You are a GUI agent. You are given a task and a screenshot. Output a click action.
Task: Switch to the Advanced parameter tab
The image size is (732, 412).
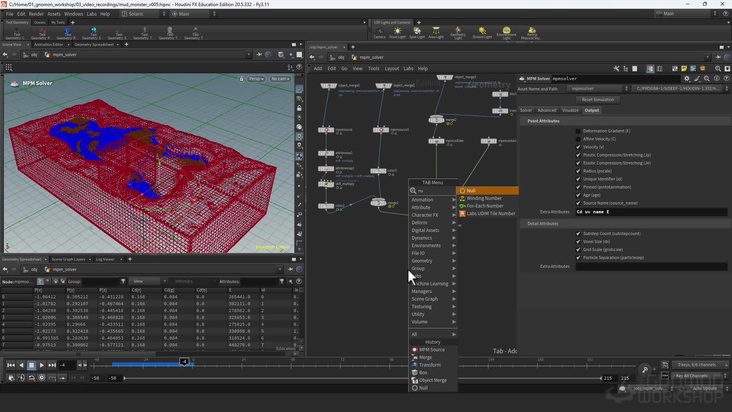(x=547, y=110)
